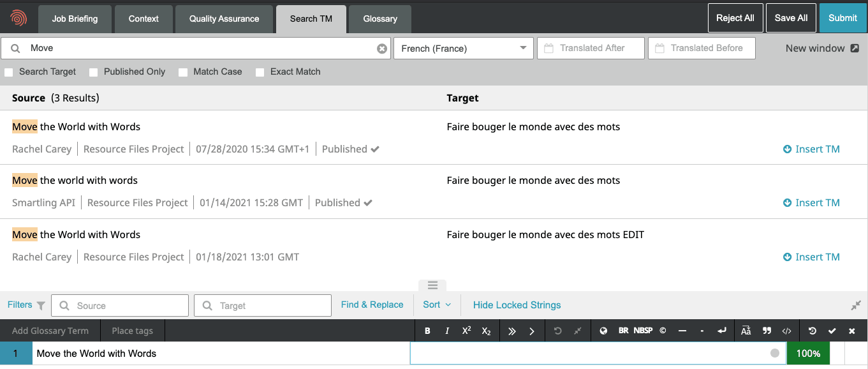
Task: Clear the Move search query
Action: click(382, 49)
